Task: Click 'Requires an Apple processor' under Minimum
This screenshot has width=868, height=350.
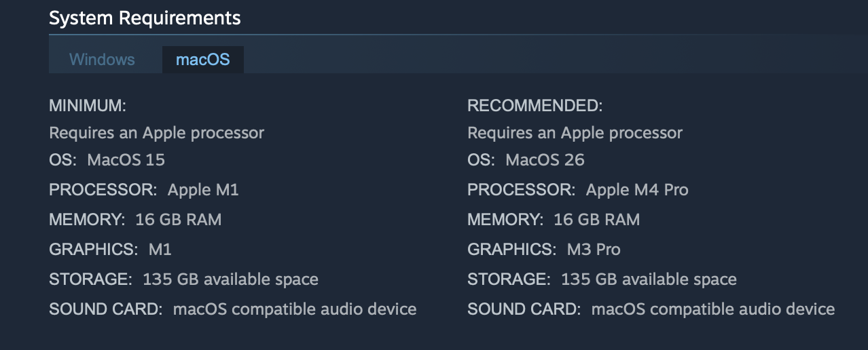Action: pyautogui.click(x=156, y=133)
